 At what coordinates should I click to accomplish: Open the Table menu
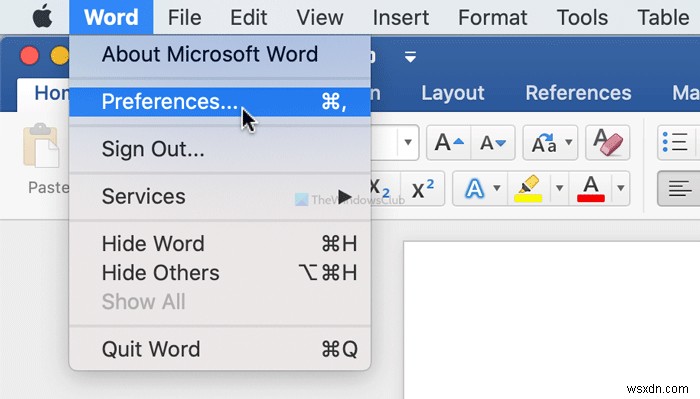[663, 17]
